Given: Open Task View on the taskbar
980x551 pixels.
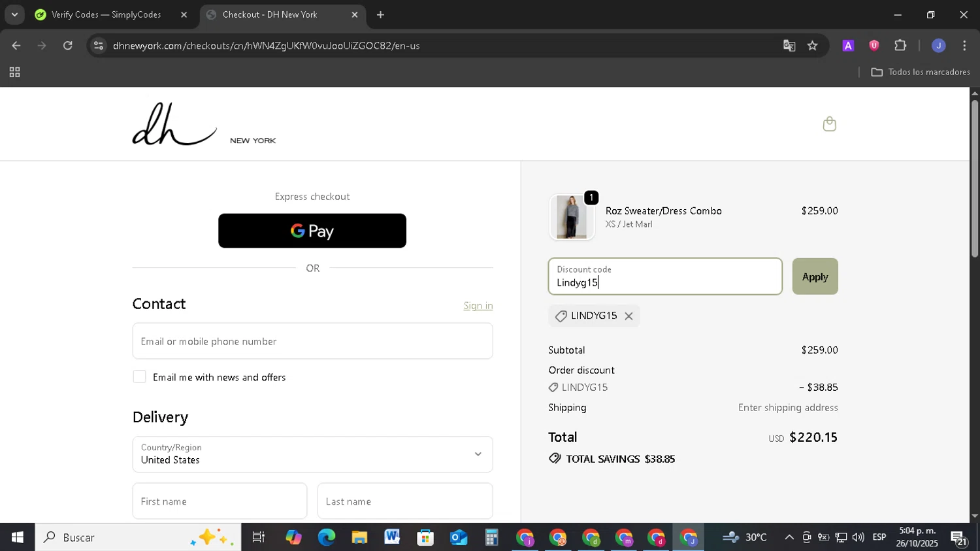Looking at the screenshot, I should point(259,537).
